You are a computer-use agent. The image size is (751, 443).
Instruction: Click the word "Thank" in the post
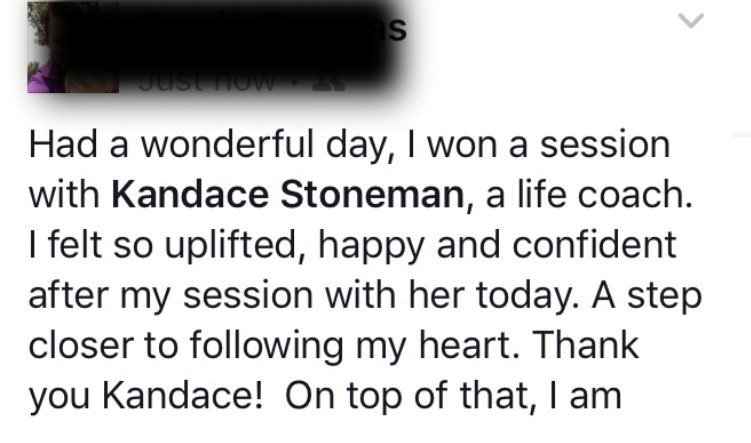click(x=585, y=344)
